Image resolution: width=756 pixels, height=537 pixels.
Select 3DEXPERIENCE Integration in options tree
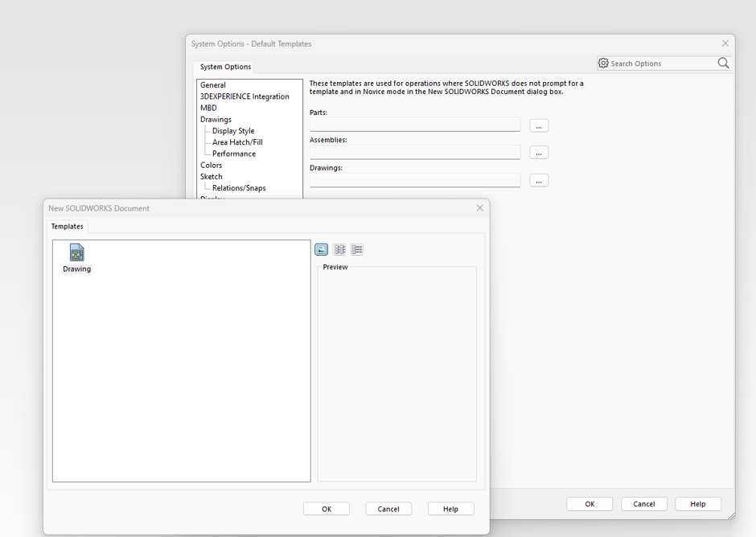pyautogui.click(x=244, y=96)
